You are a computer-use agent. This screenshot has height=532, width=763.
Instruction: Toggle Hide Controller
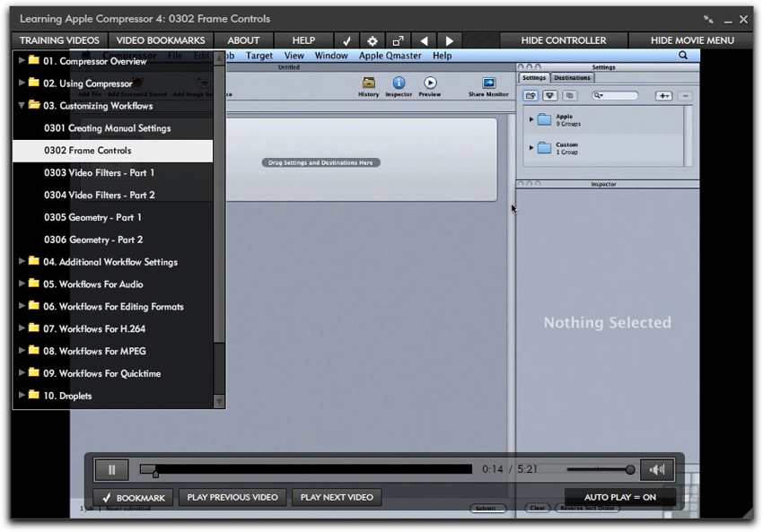564,41
